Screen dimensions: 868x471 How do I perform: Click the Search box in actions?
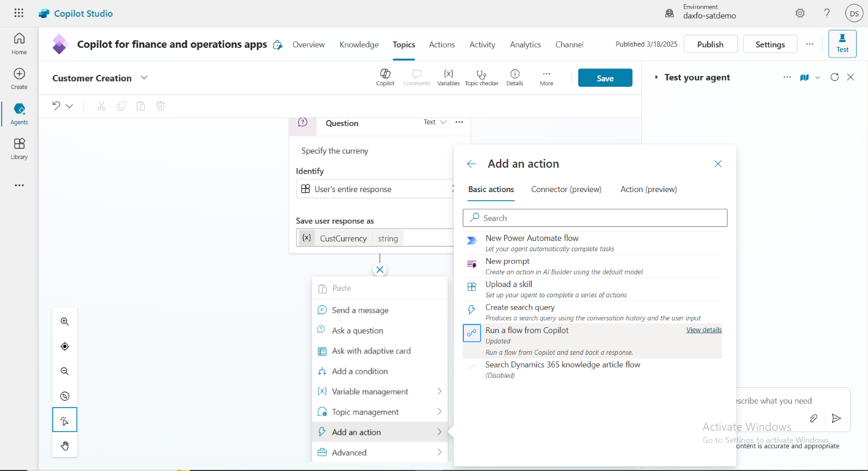tap(595, 218)
